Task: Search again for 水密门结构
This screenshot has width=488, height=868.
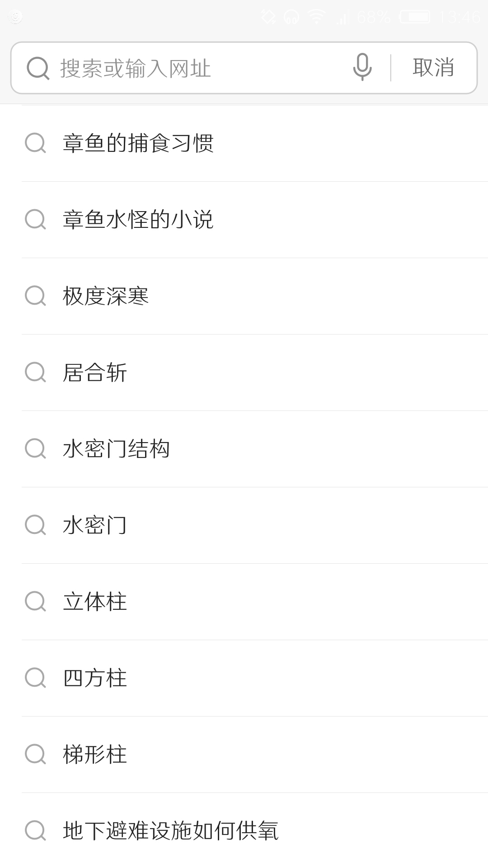Action: pos(117,449)
